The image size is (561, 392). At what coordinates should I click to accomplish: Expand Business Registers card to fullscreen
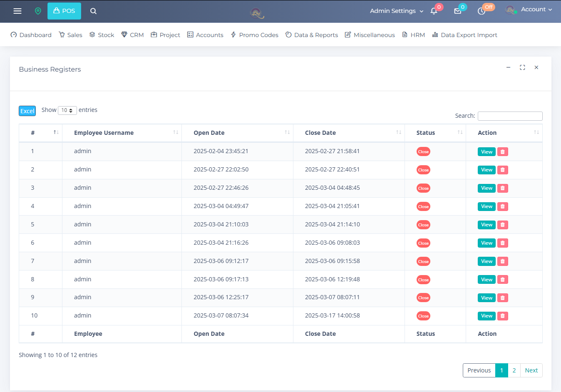522,67
